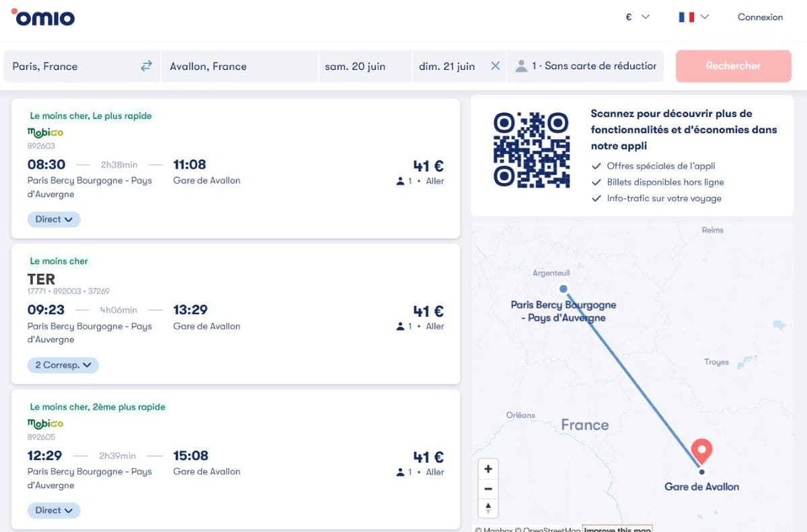Select the 41 € price of 09:23 trip
807x532 pixels.
point(428,311)
